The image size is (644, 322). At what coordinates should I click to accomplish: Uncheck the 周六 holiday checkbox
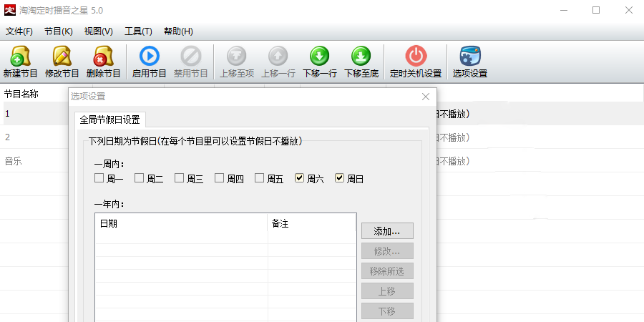(299, 178)
